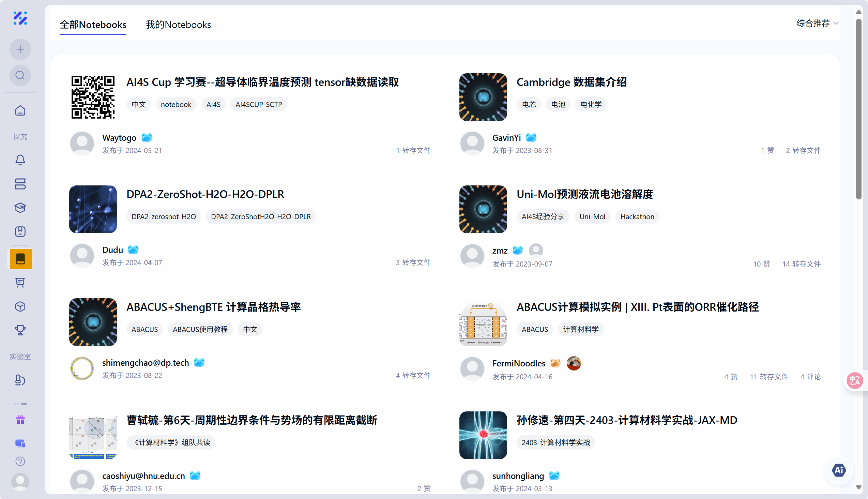Screen dimensions: 868x499
Task: Click the QR code notebook thumbnail
Action: (x=93, y=97)
